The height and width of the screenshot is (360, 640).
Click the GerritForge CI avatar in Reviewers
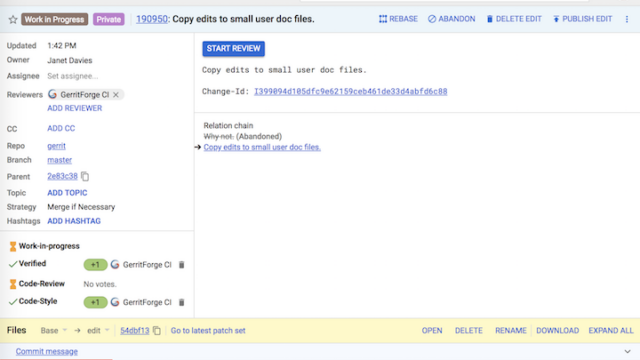pos(52,95)
